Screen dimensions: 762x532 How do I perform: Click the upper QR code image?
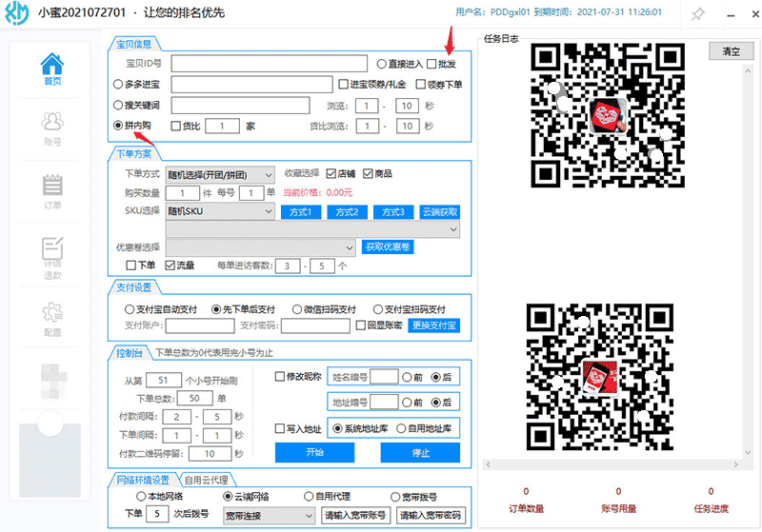point(608,115)
